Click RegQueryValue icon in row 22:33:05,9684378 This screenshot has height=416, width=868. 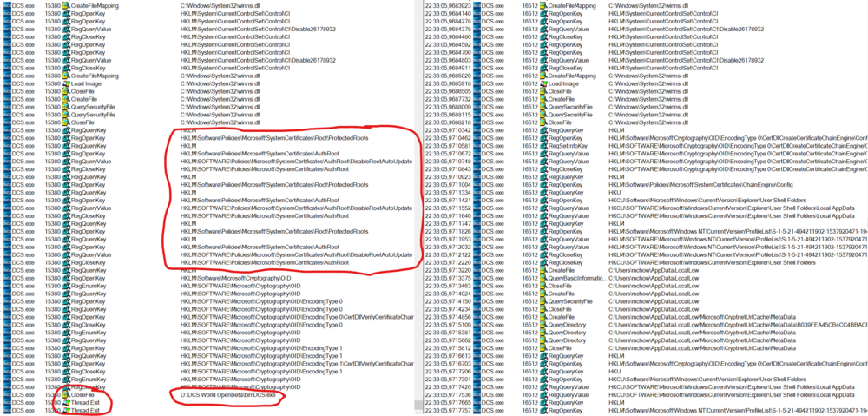pos(543,29)
